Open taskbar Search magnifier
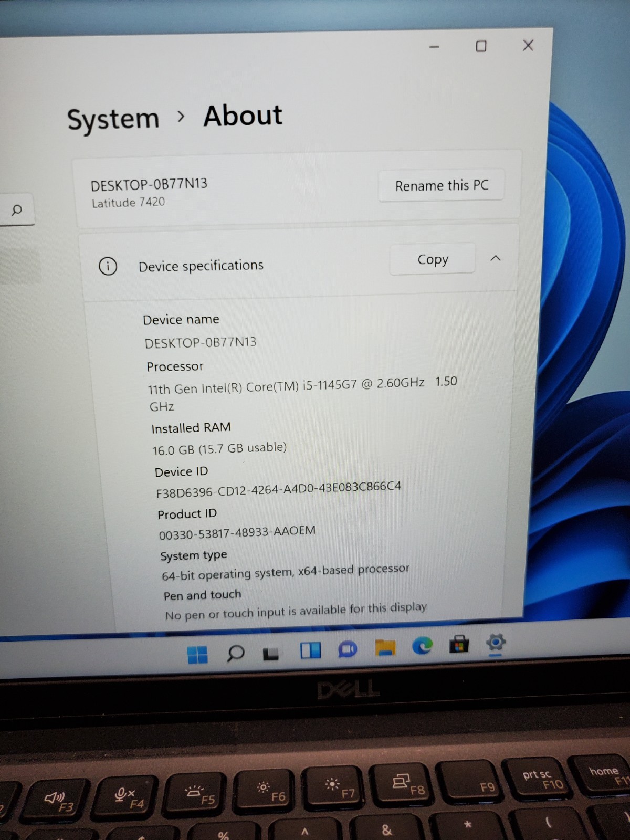This screenshot has width=630, height=840. [236, 653]
